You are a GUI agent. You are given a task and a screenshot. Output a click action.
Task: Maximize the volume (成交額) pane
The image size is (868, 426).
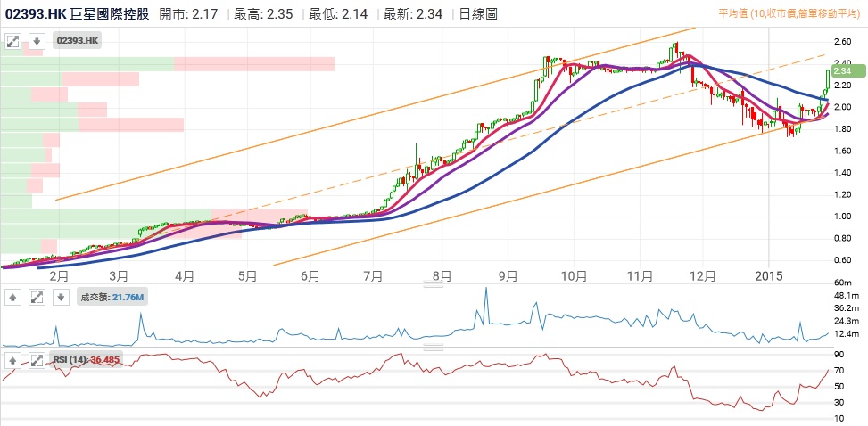(x=37, y=297)
